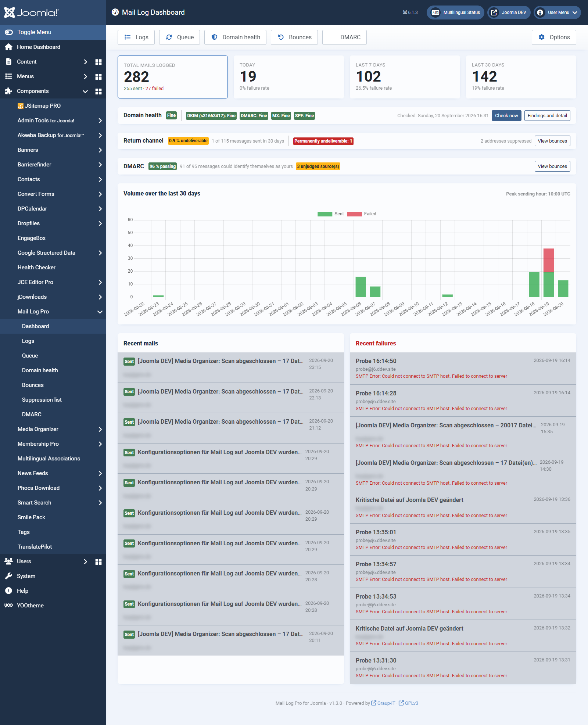Image resolution: width=588 pixels, height=725 pixels.
Task: Click the Help info icon
Action: point(9,591)
